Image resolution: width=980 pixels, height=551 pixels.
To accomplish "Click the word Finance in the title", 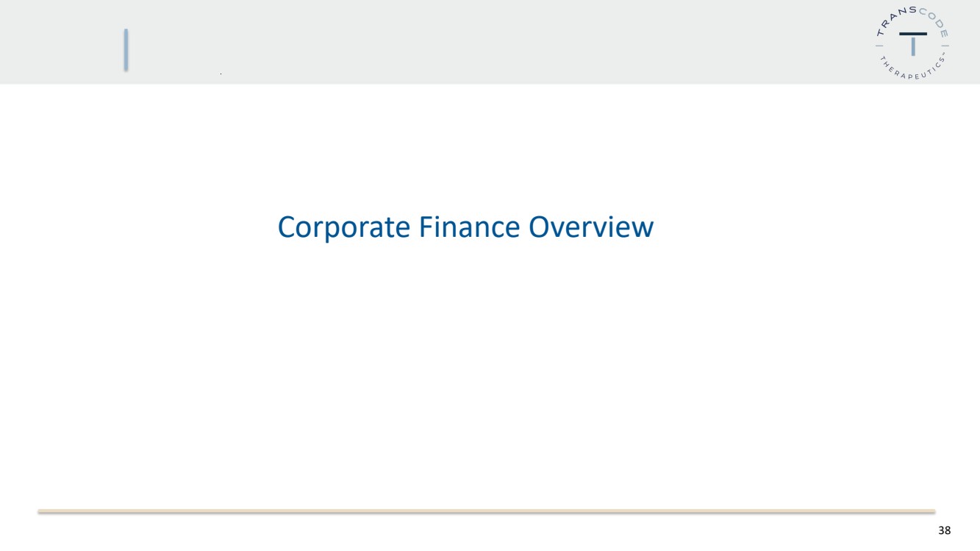I will [x=471, y=227].
